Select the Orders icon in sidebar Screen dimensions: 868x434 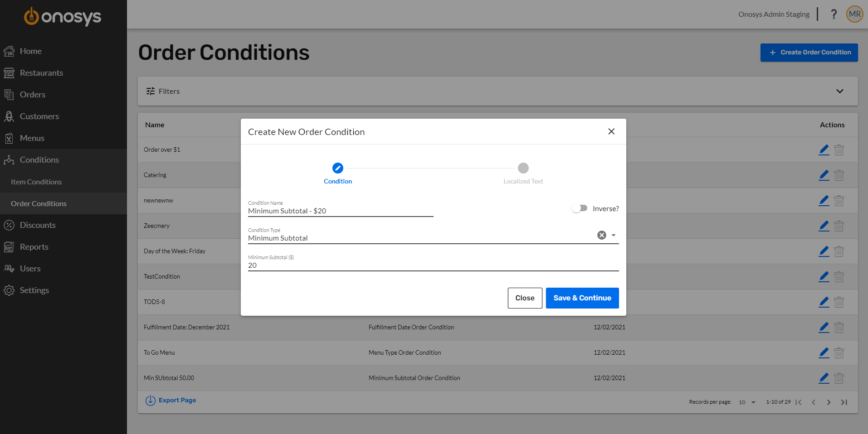(x=10, y=94)
